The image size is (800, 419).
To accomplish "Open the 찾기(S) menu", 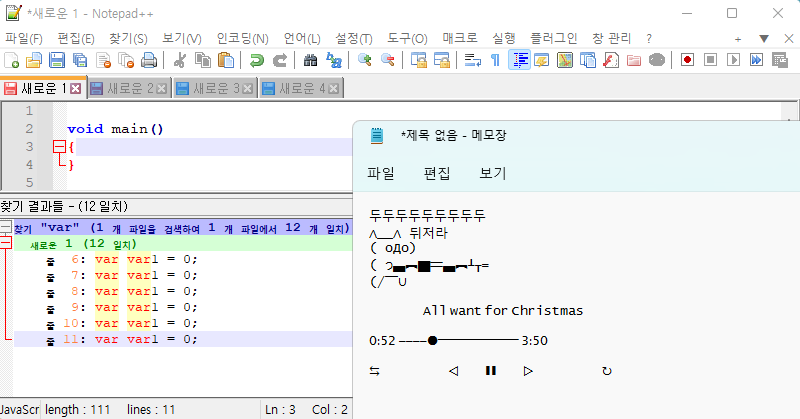I will [128, 38].
